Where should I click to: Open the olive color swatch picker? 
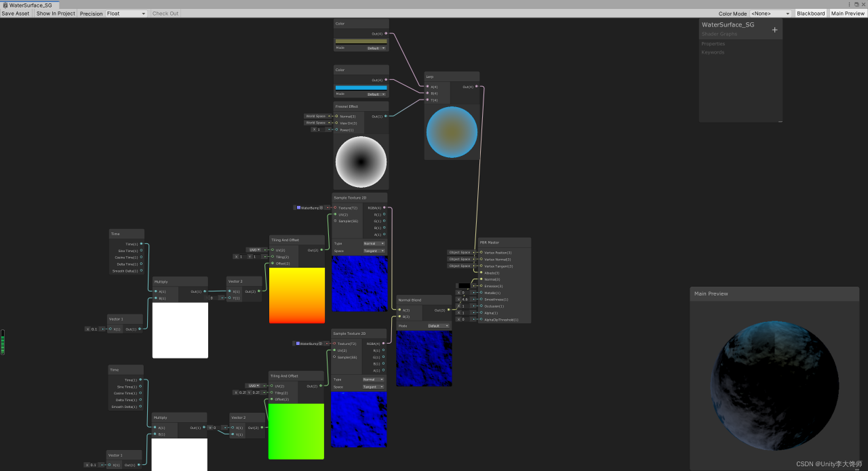tap(361, 41)
